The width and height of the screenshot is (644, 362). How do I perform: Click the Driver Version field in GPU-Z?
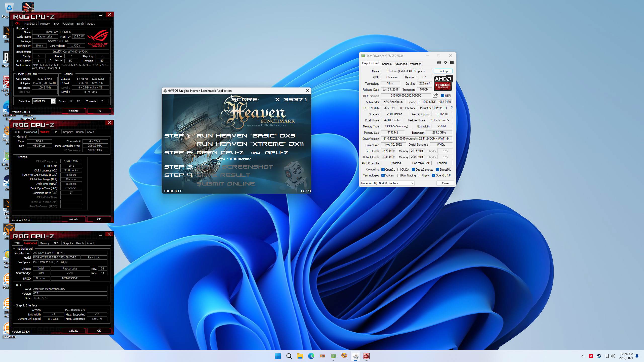416,139
